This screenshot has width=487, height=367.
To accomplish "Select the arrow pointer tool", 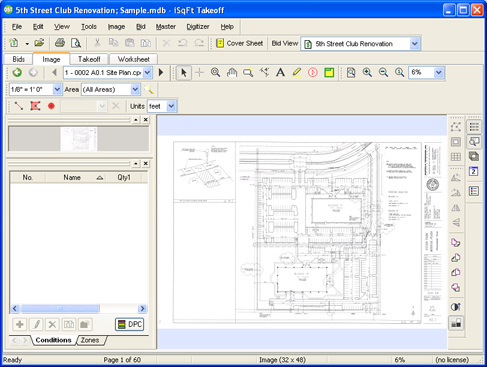I will (183, 72).
